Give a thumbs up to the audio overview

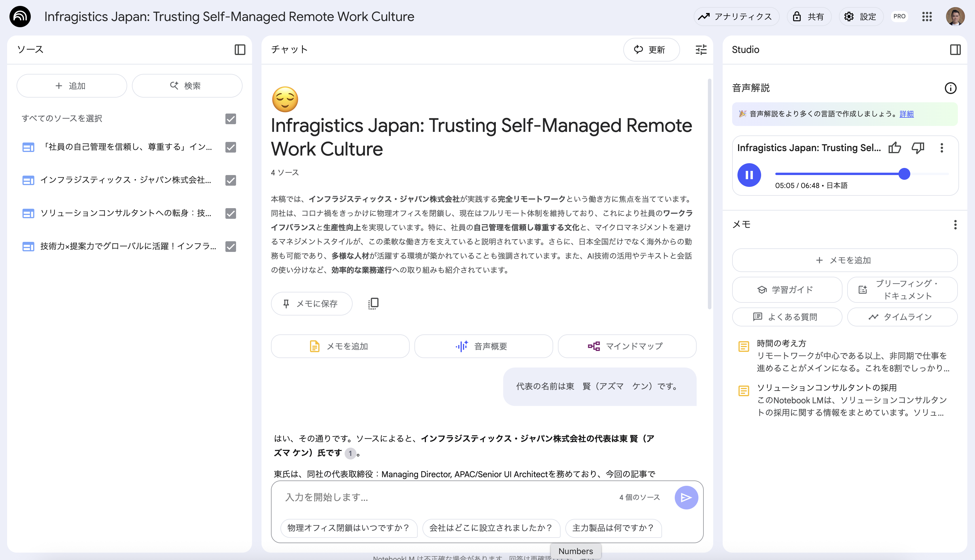tap(895, 147)
